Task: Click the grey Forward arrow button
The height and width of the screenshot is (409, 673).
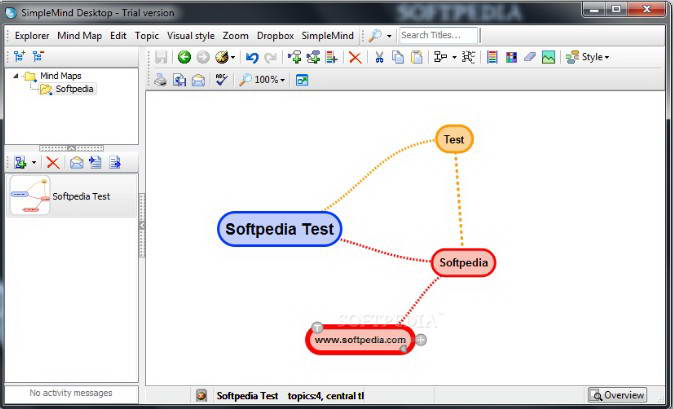Action: pos(203,57)
